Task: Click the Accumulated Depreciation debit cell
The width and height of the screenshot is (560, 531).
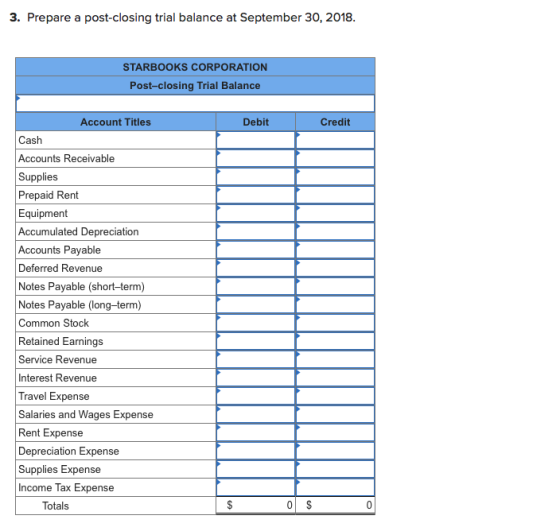Action: (x=255, y=231)
